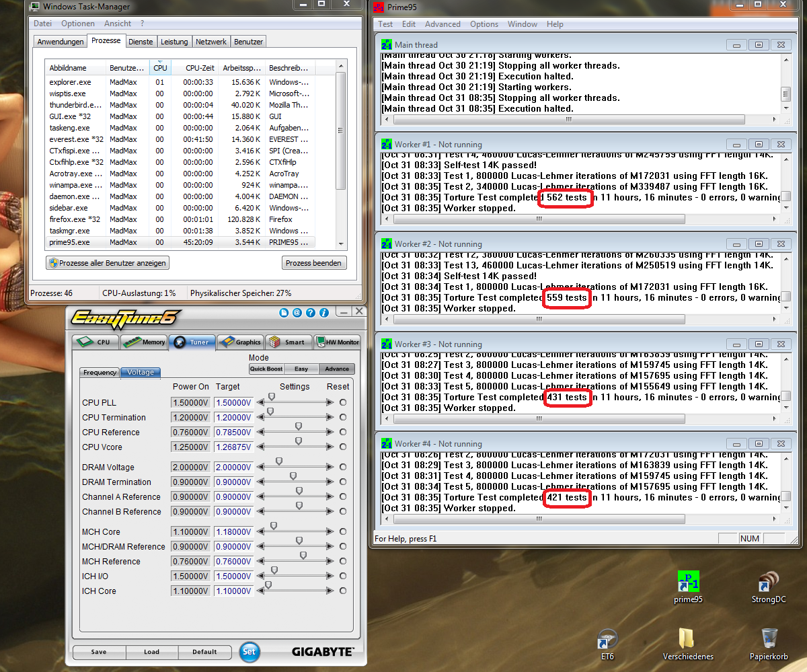Viewport: 807px width, 672px height.
Task: Reset the DRAM Voltage radio button
Action: (x=343, y=467)
